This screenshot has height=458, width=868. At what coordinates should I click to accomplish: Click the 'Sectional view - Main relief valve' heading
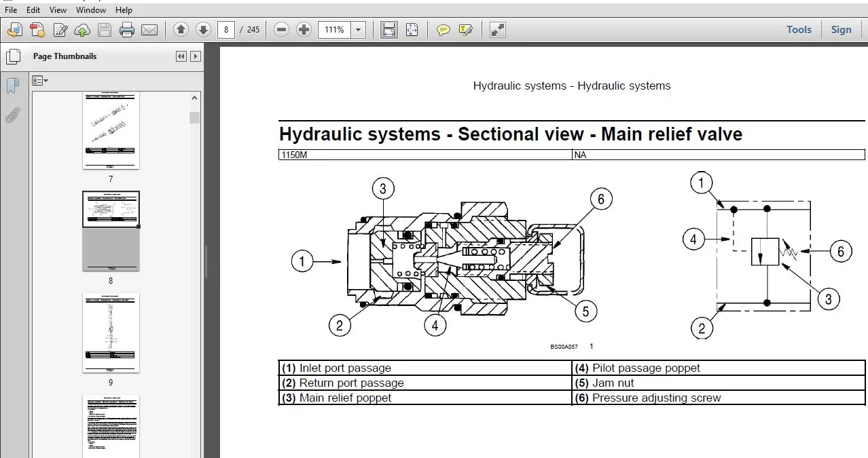point(600,134)
